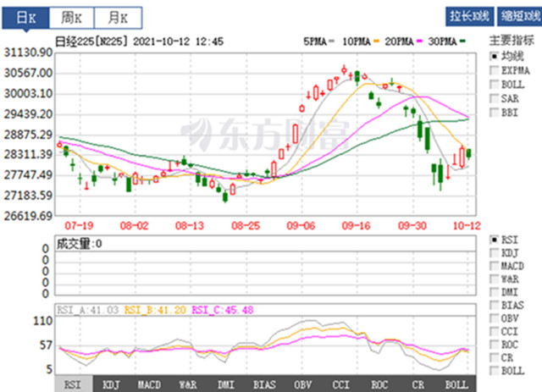Tick the MACD option in the right-side list
The image size is (542, 392).
(495, 266)
